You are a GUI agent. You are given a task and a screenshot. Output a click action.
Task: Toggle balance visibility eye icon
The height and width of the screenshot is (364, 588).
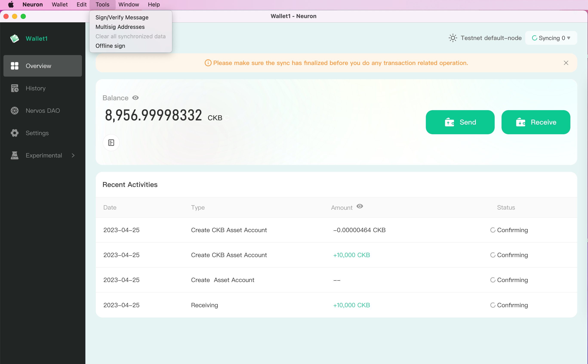click(135, 97)
